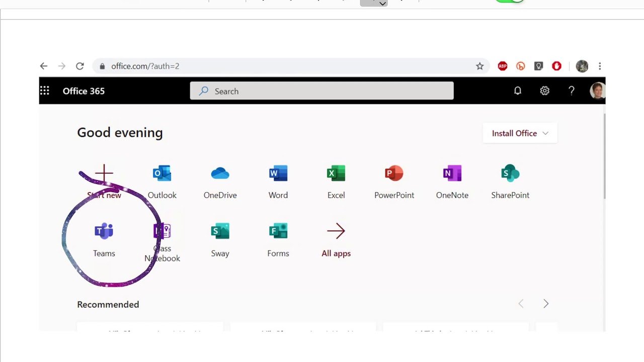The width and height of the screenshot is (644, 362).
Task: Launch the Sway app
Action: (220, 240)
